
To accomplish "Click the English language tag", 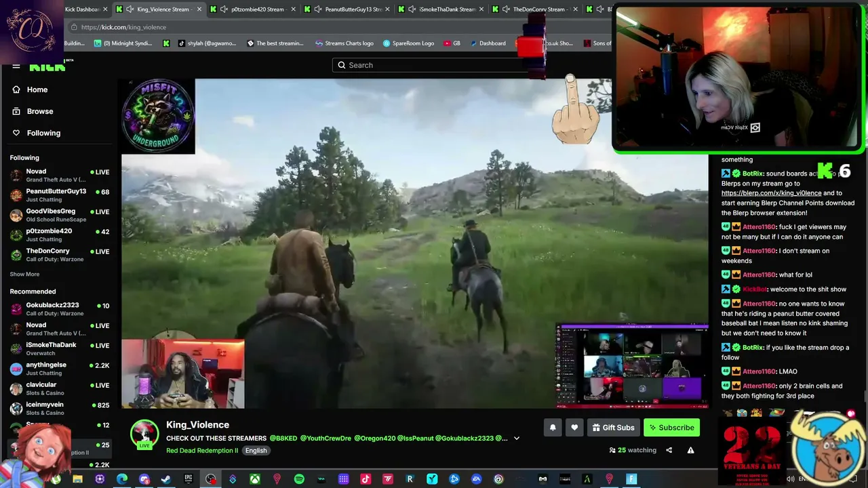I will point(256,451).
